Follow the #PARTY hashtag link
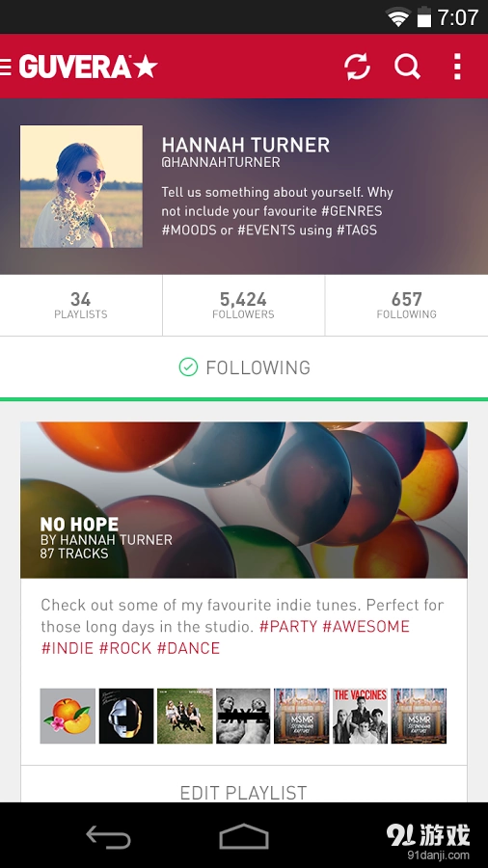Image resolution: width=488 pixels, height=868 pixels. [288, 627]
